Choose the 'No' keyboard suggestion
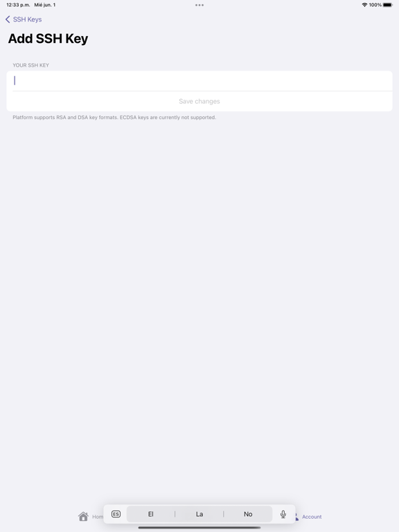The image size is (399, 532). (x=248, y=514)
